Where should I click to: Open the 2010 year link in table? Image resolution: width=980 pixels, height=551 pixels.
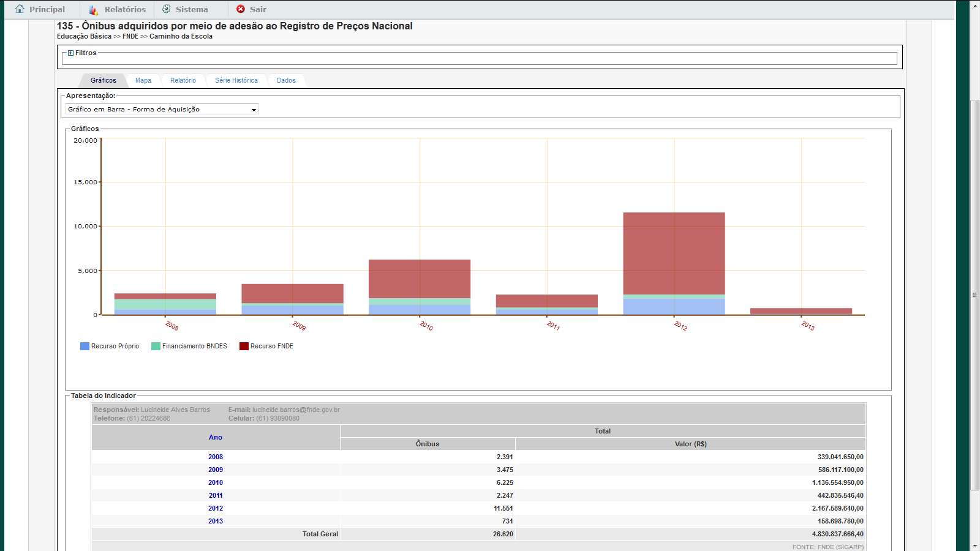[x=216, y=482]
